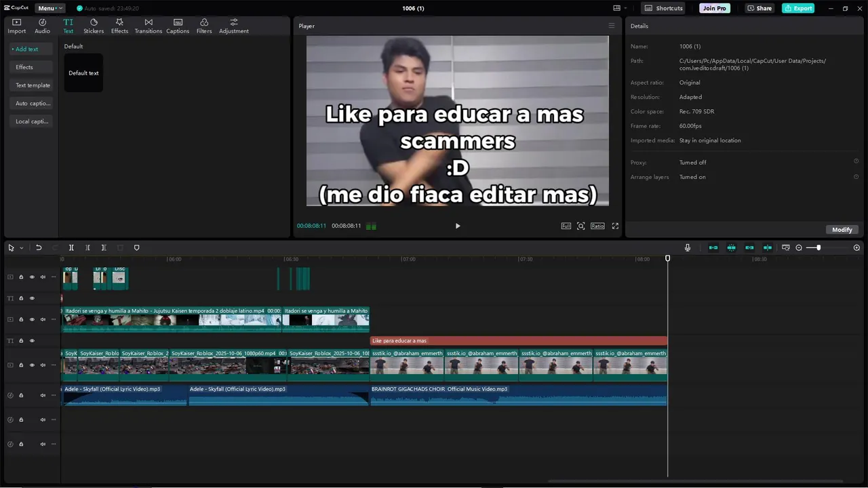Open the Import media tab
This screenshot has width=868, height=488.
(x=17, y=26)
